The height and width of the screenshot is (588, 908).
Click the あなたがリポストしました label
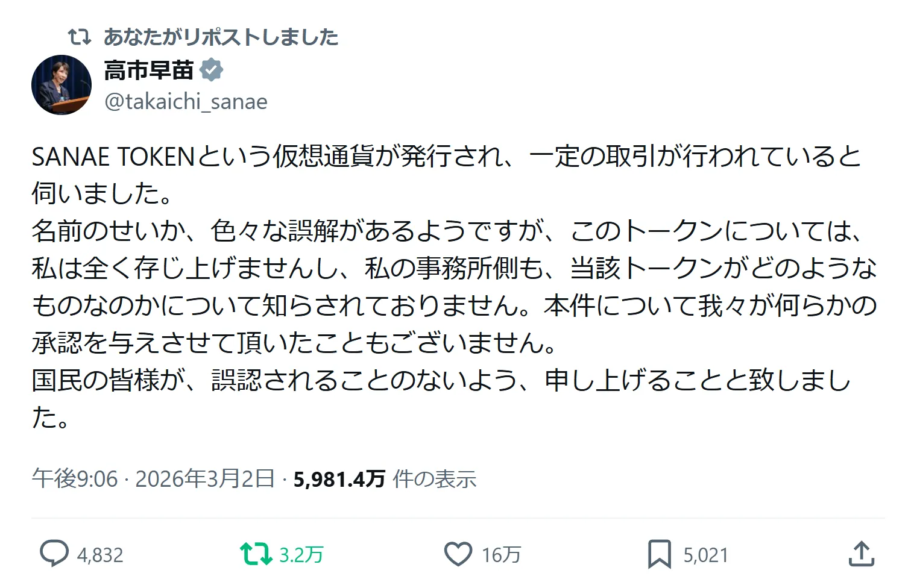(x=221, y=37)
